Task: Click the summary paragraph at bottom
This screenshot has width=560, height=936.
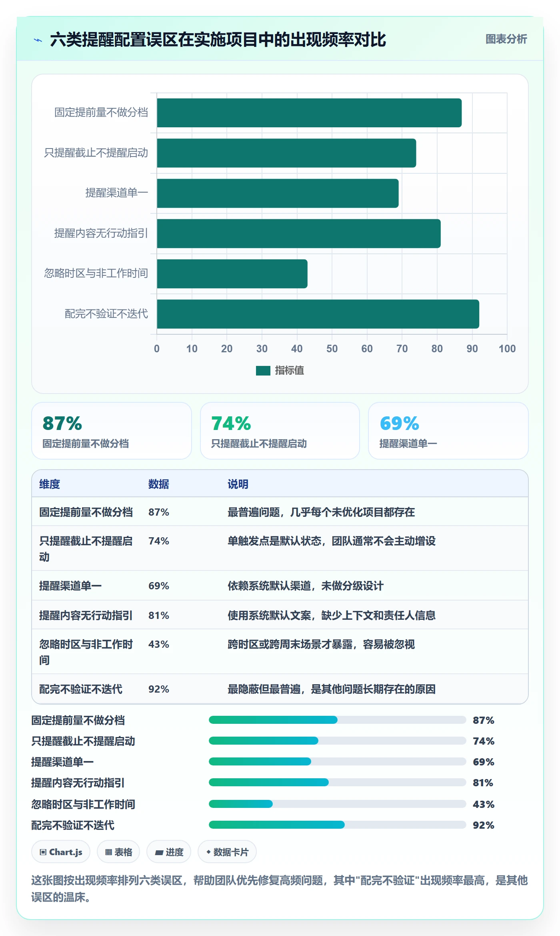Action: click(x=280, y=888)
